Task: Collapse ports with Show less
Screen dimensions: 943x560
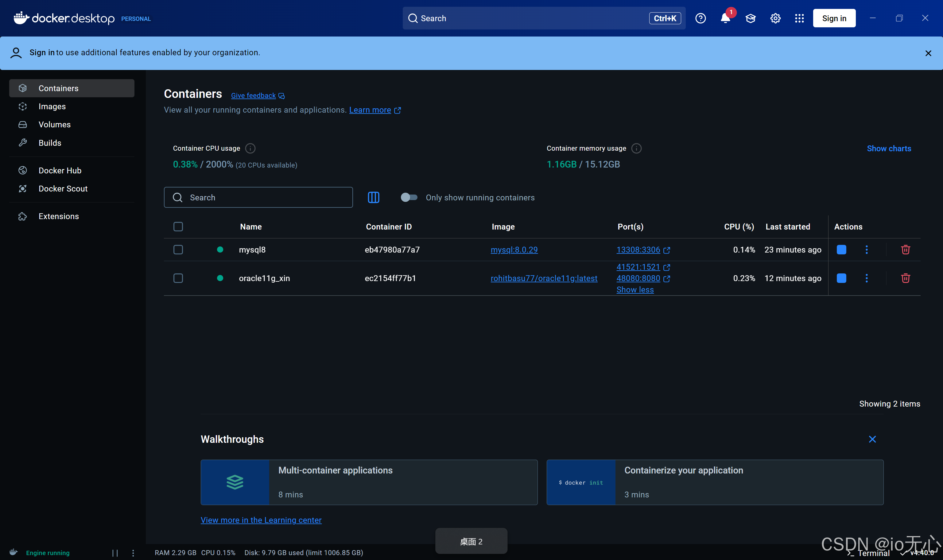Action: coord(635,289)
